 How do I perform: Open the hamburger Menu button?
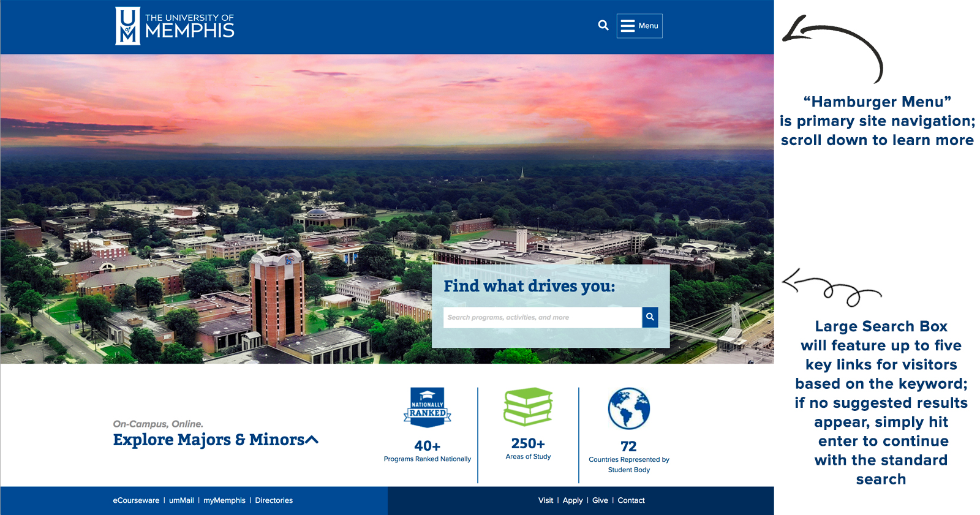tap(639, 26)
